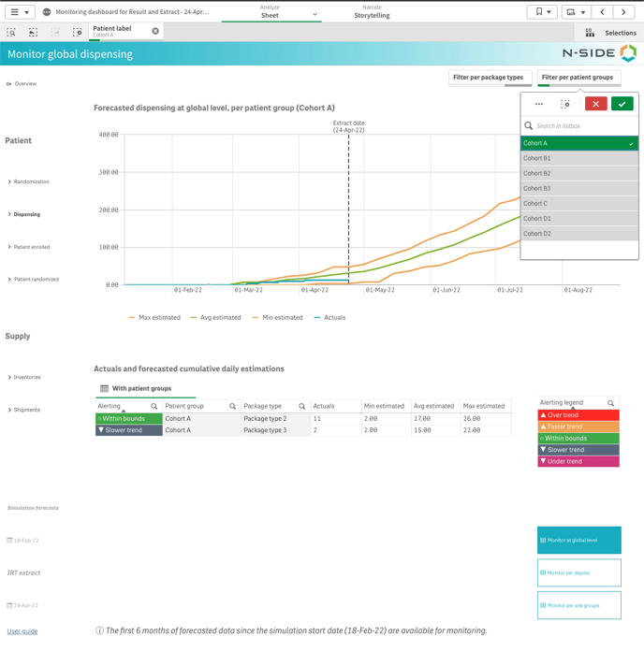
Task: Clear the Patient label selection chip
Action: click(x=155, y=31)
